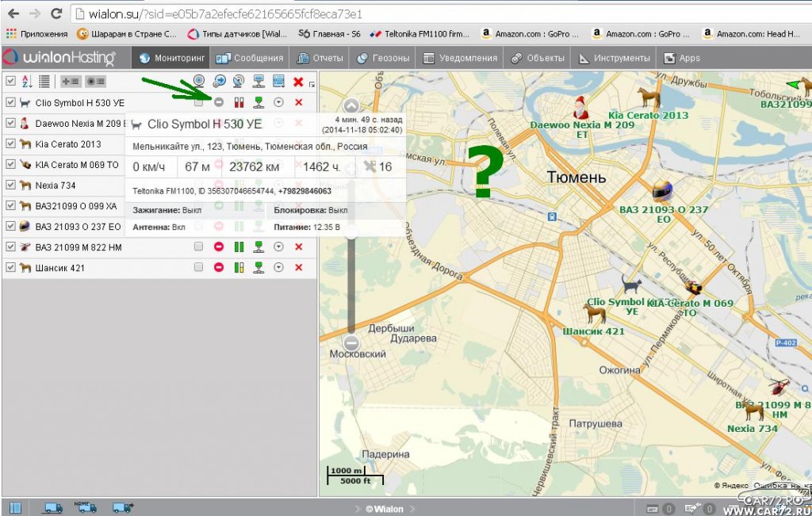Click the watch-on-map column header icon
Image resolution: width=812 pixels, height=516 pixels.
click(x=199, y=81)
